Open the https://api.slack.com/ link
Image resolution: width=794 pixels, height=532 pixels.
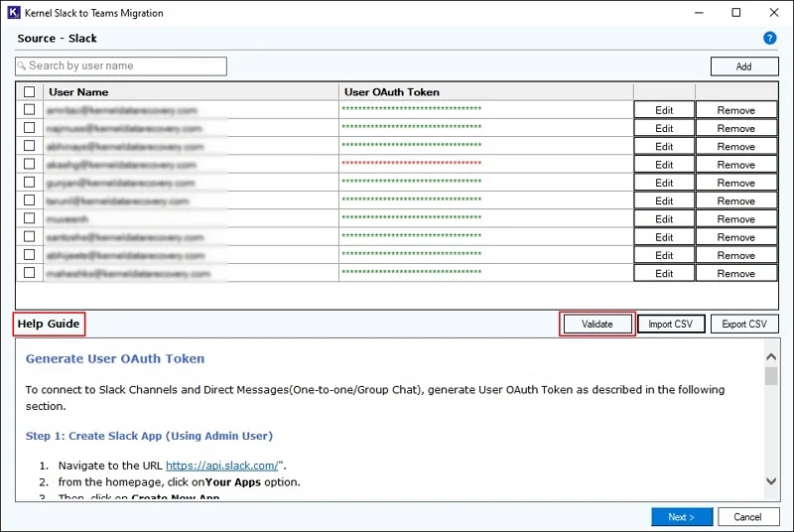coord(221,465)
